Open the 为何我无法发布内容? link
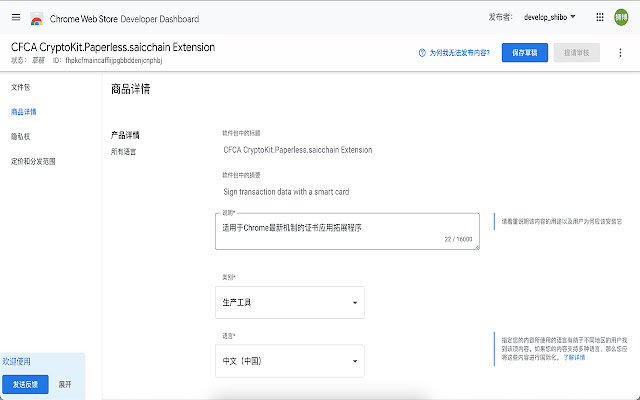The height and width of the screenshot is (400, 640). point(459,53)
